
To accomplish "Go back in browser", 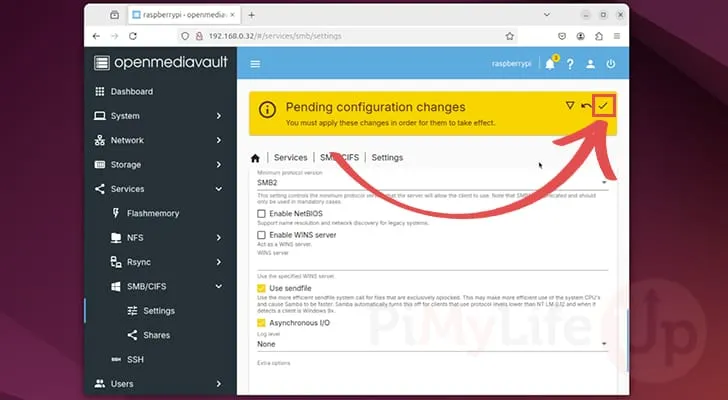I will [x=96, y=36].
